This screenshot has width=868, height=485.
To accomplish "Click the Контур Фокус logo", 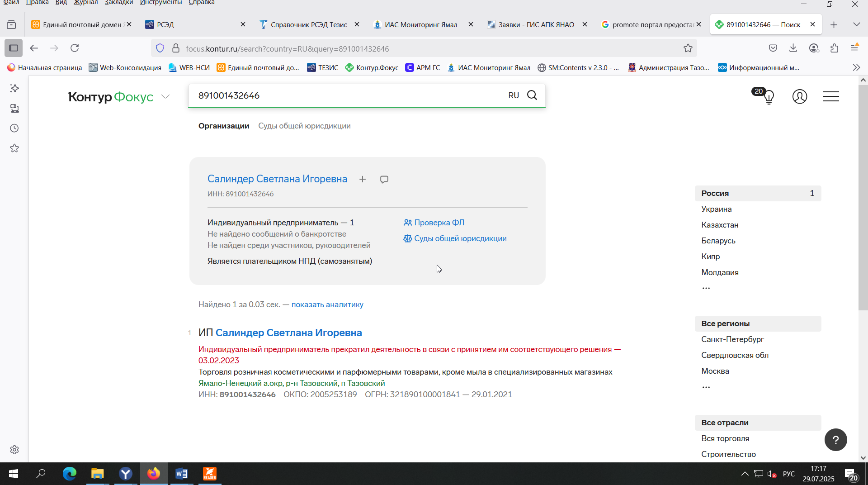I will coord(111,97).
